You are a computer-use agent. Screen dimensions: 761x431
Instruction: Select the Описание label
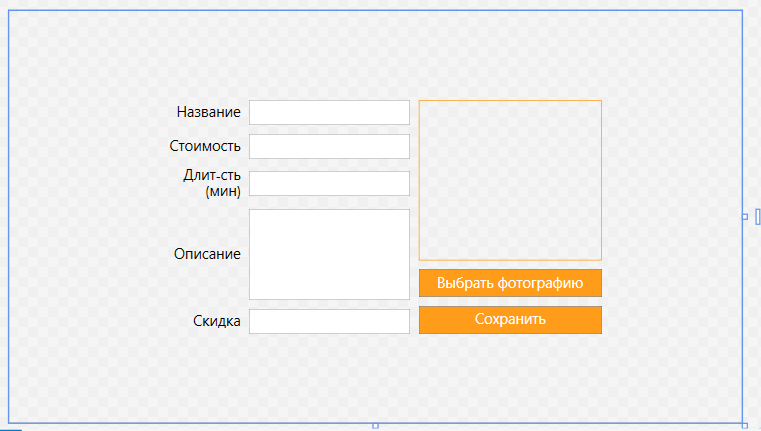[207, 254]
